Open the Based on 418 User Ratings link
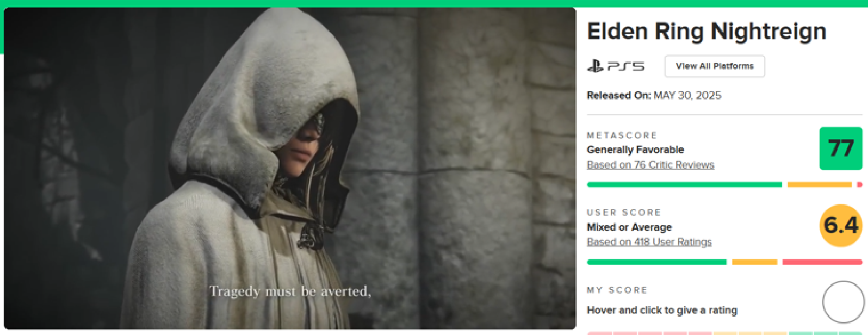Image resolution: width=868 pixels, height=335 pixels. point(649,242)
